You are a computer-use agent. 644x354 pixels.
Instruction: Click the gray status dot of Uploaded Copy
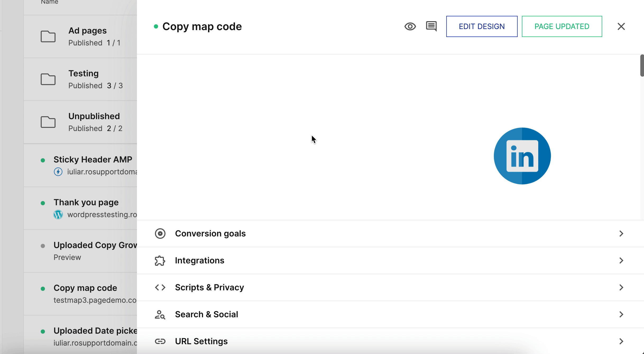pos(43,246)
